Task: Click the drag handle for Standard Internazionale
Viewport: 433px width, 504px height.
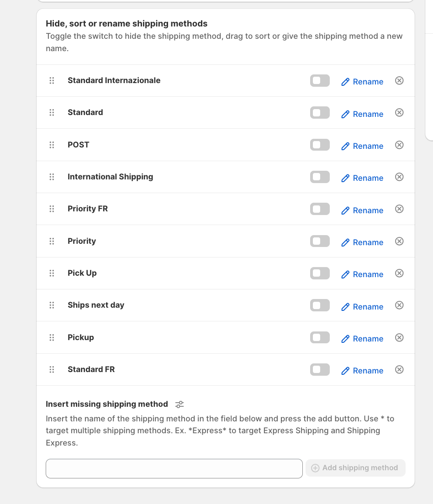Action: [52, 80]
